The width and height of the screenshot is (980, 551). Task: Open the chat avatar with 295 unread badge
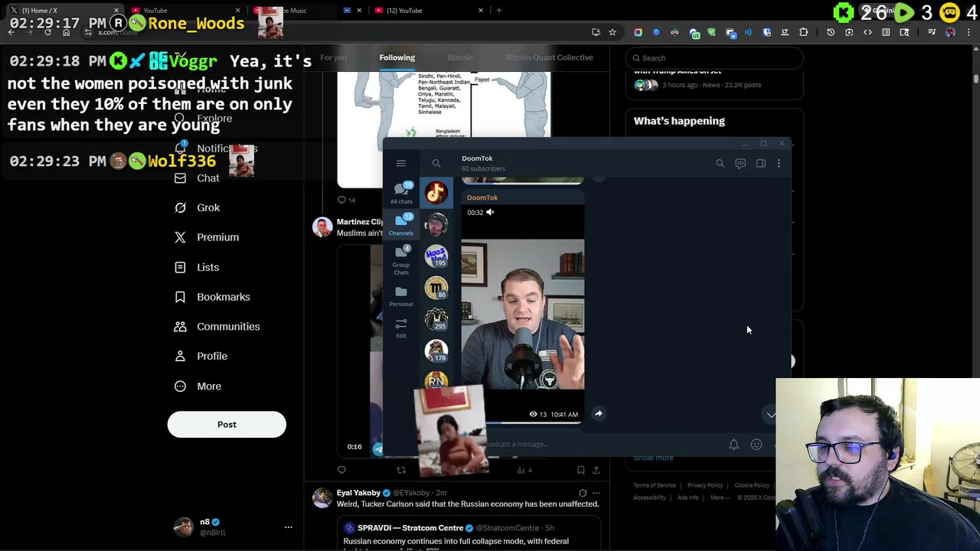pyautogui.click(x=436, y=319)
